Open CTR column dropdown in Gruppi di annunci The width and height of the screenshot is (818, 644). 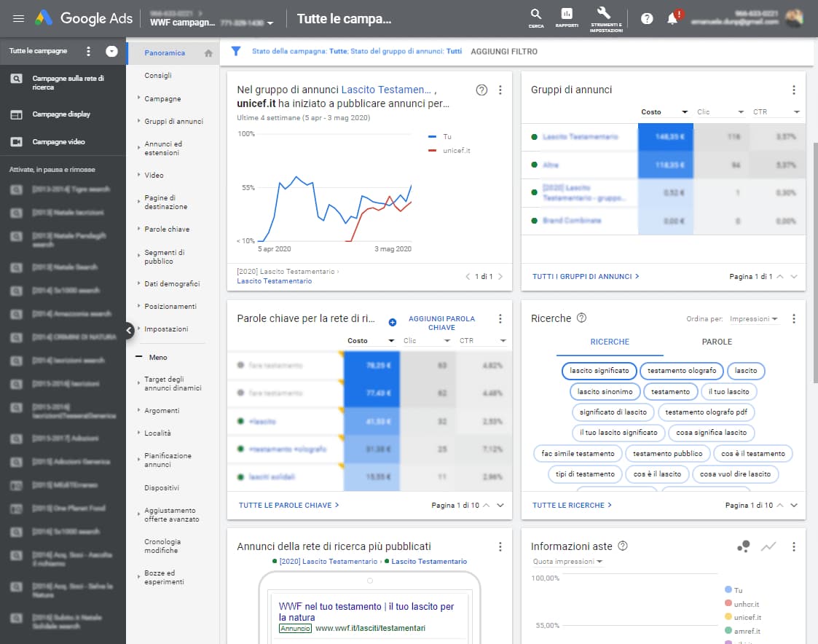point(797,112)
